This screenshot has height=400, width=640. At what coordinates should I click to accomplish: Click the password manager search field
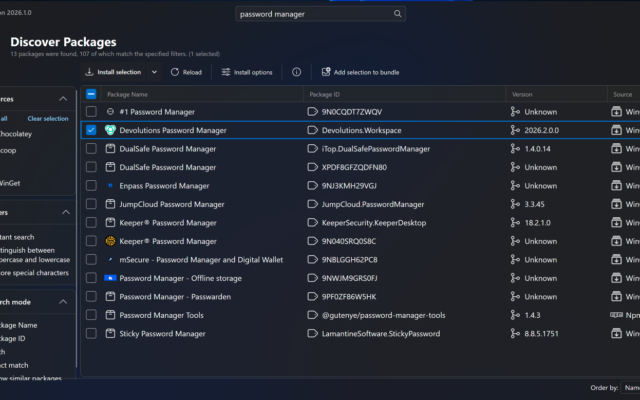pyautogui.click(x=320, y=14)
